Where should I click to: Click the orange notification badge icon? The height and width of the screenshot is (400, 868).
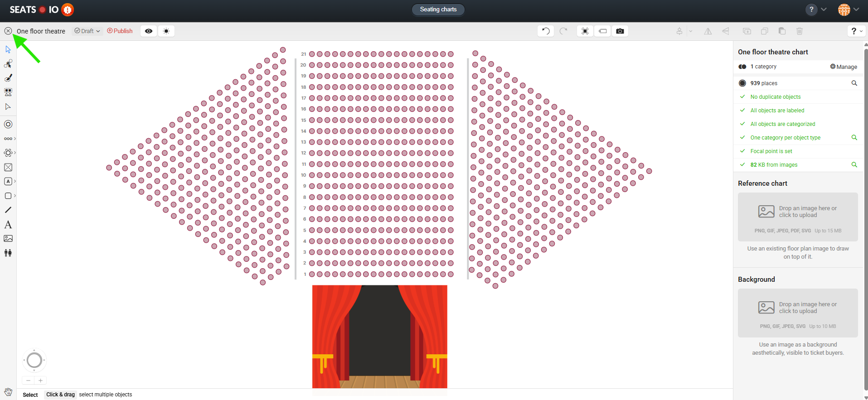pyautogui.click(x=68, y=10)
